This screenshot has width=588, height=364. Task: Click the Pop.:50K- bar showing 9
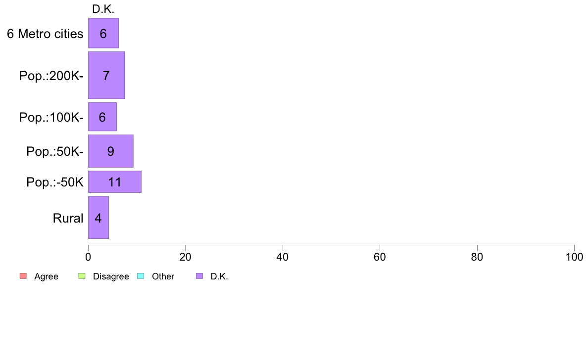(x=111, y=151)
